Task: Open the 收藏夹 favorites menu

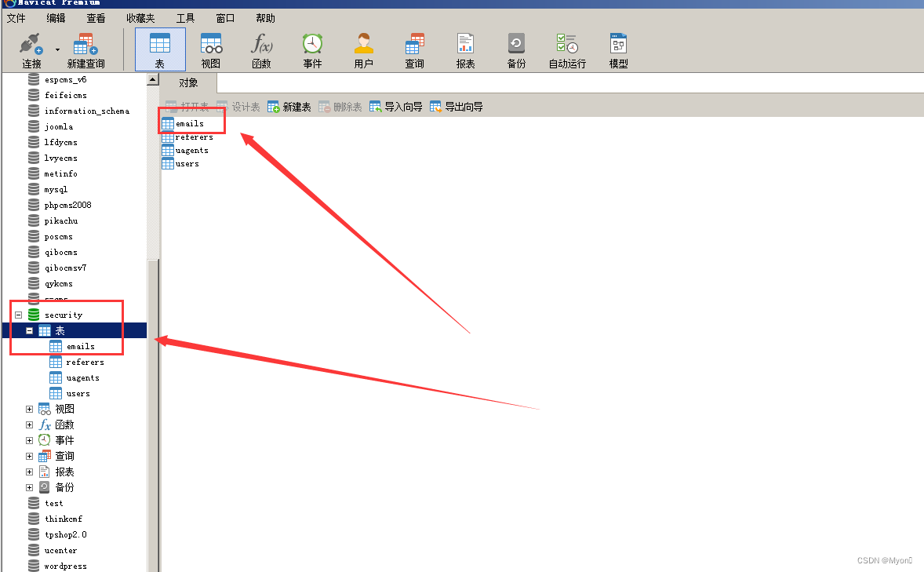Action: point(140,18)
